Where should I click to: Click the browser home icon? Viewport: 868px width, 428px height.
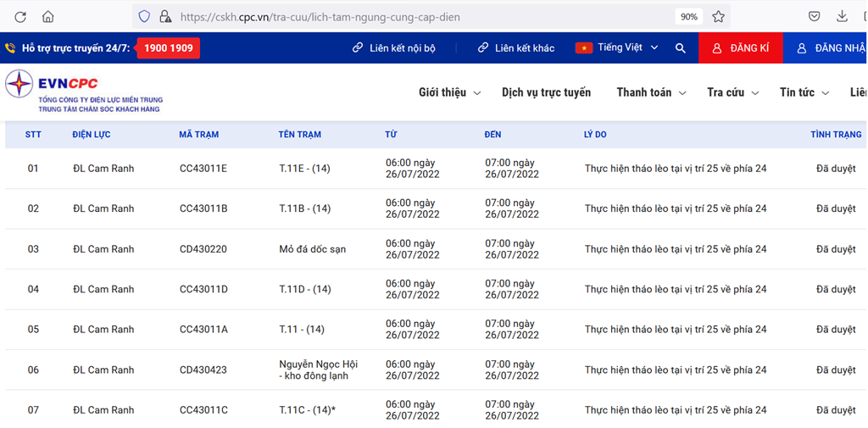47,17
